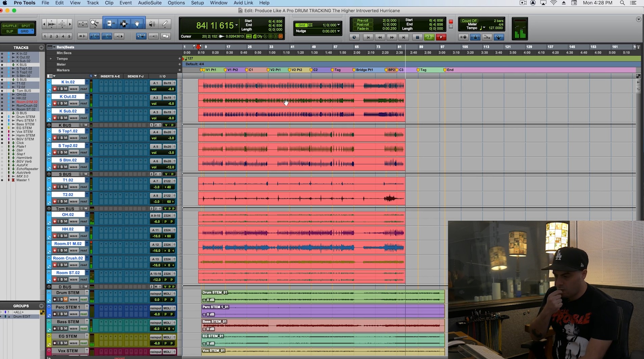Click Go to End transport button
This screenshot has width=644, height=359.
404,37
